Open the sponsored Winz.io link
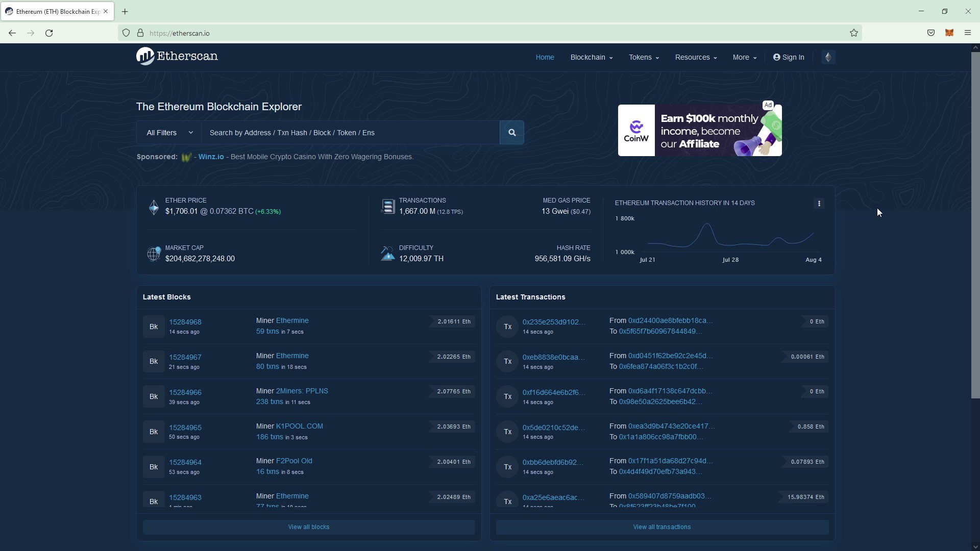The width and height of the screenshot is (980, 551). coord(211,157)
